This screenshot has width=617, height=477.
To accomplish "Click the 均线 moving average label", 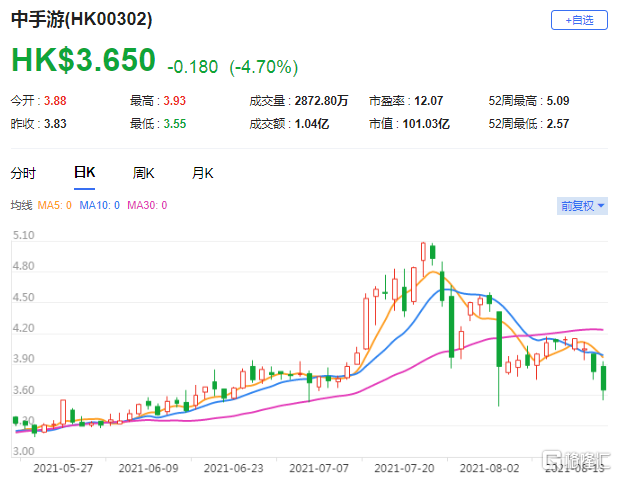I will pyautogui.click(x=21, y=205).
